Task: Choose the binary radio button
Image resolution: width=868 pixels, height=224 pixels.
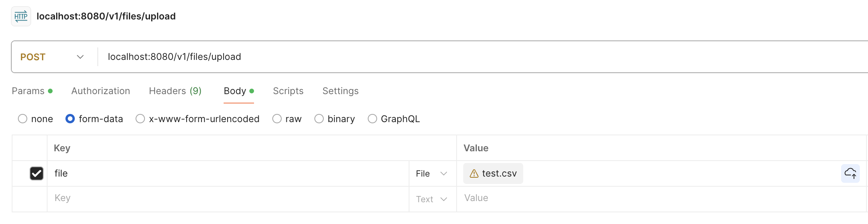Action: pyautogui.click(x=319, y=119)
